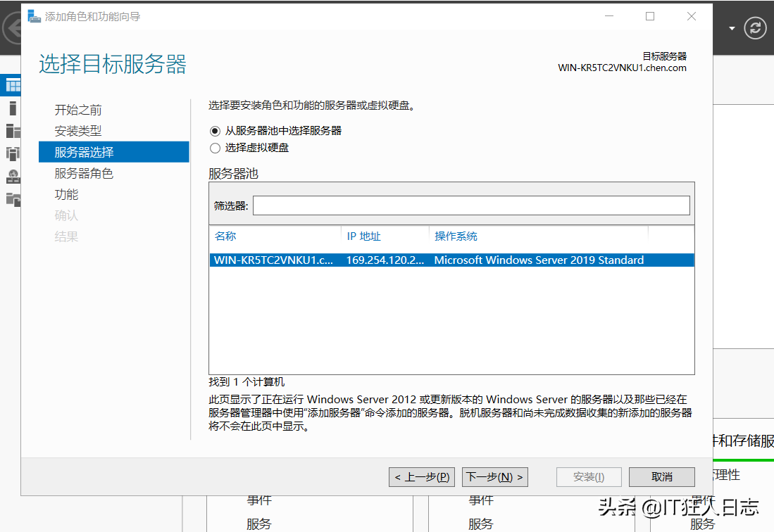Maximize the wizard window

click(x=650, y=16)
